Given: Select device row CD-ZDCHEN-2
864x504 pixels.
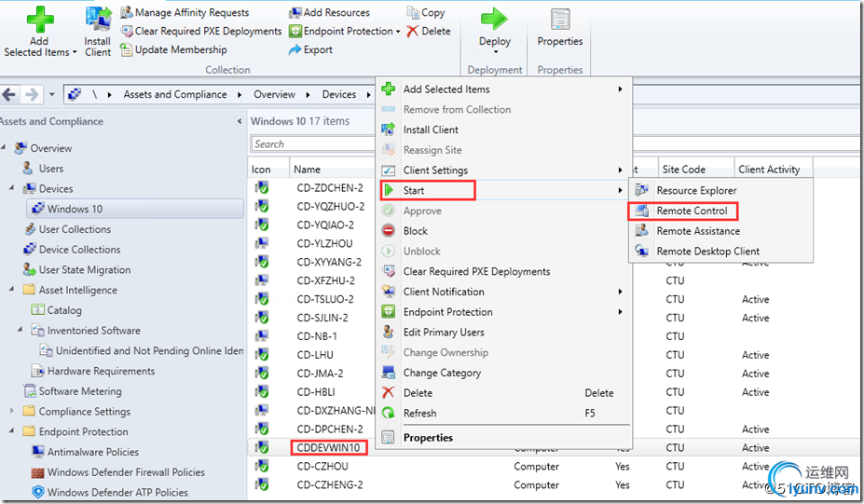Looking at the screenshot, I should click(x=330, y=188).
